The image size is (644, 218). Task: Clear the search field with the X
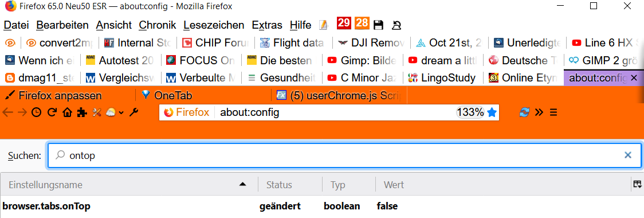click(628, 155)
